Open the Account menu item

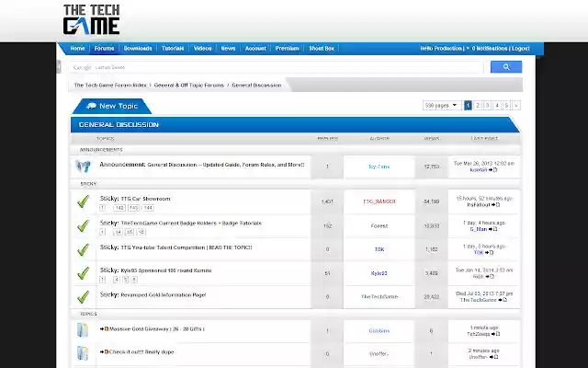click(255, 49)
